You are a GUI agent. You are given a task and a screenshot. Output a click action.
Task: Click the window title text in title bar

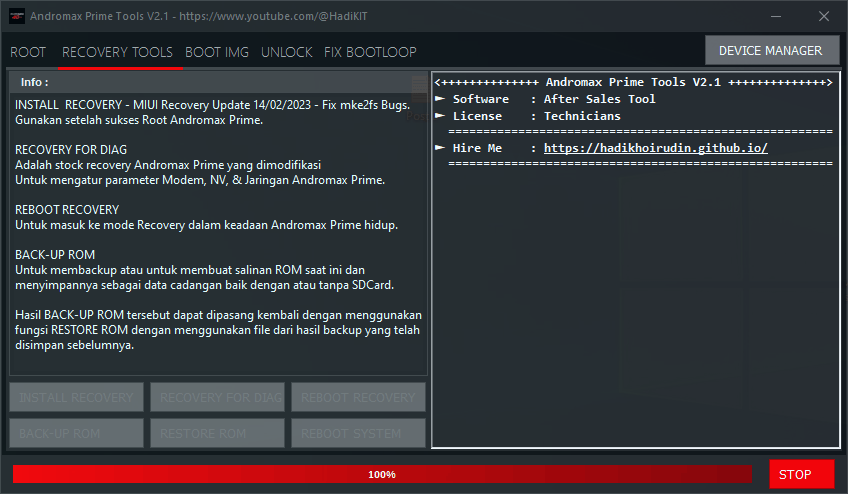pyautogui.click(x=198, y=16)
